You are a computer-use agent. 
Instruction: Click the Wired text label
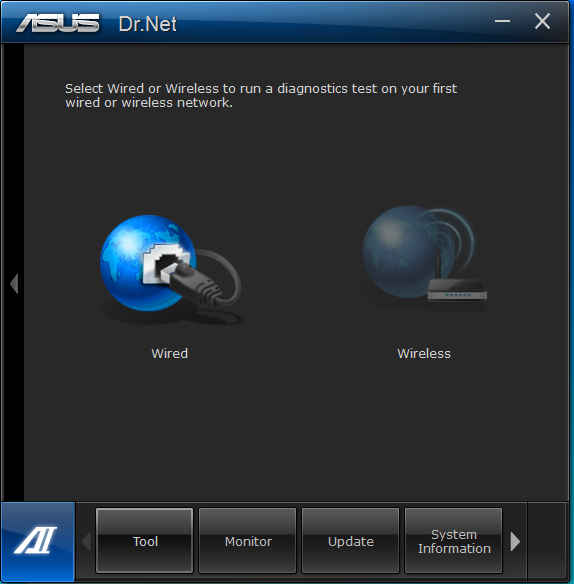coord(169,353)
